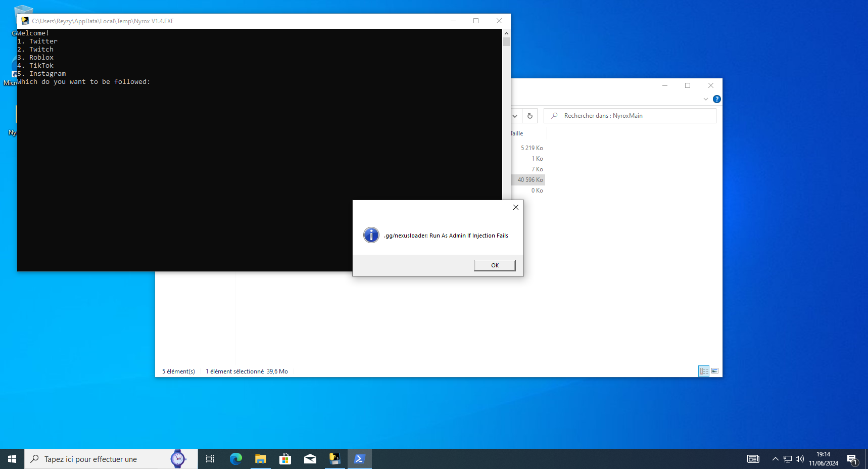
Task: Launch Microsoft Edge from the taskbar
Action: [x=236, y=459]
